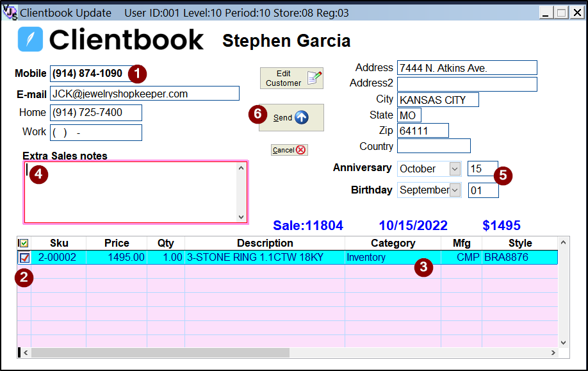
Task: Click the E-mail input field
Action: point(145,94)
